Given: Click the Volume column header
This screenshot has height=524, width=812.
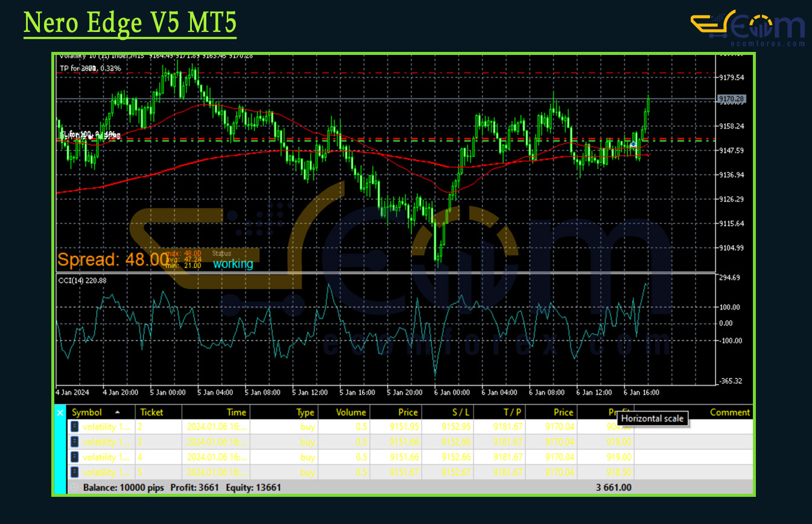Looking at the screenshot, I should pyautogui.click(x=350, y=412).
